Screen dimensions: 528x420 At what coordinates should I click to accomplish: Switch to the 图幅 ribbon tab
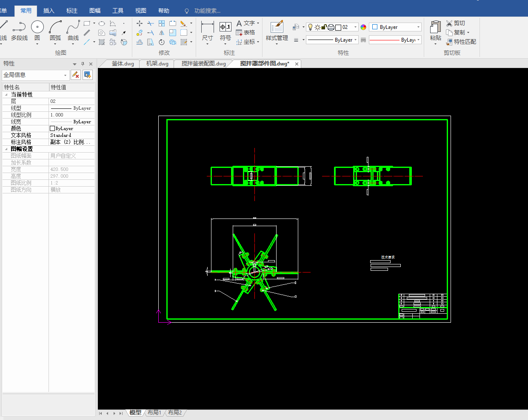click(95, 11)
